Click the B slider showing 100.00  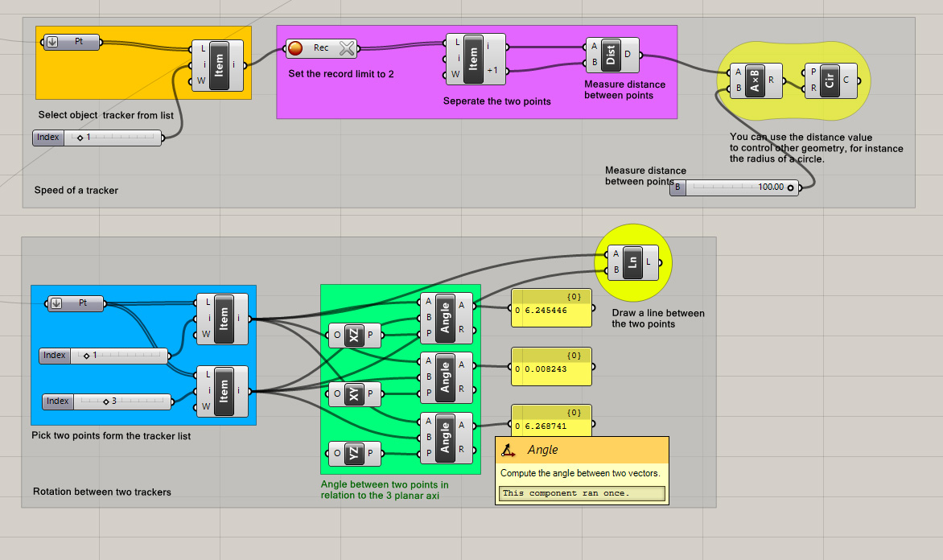point(740,187)
